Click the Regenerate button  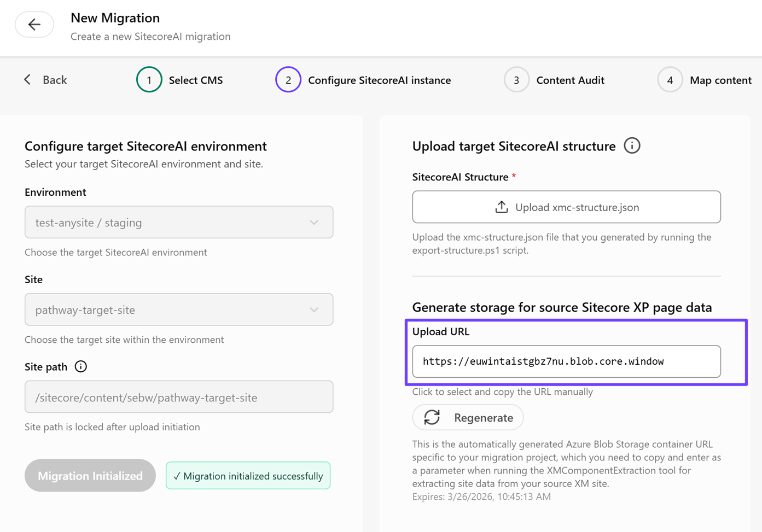pyautogui.click(x=468, y=418)
